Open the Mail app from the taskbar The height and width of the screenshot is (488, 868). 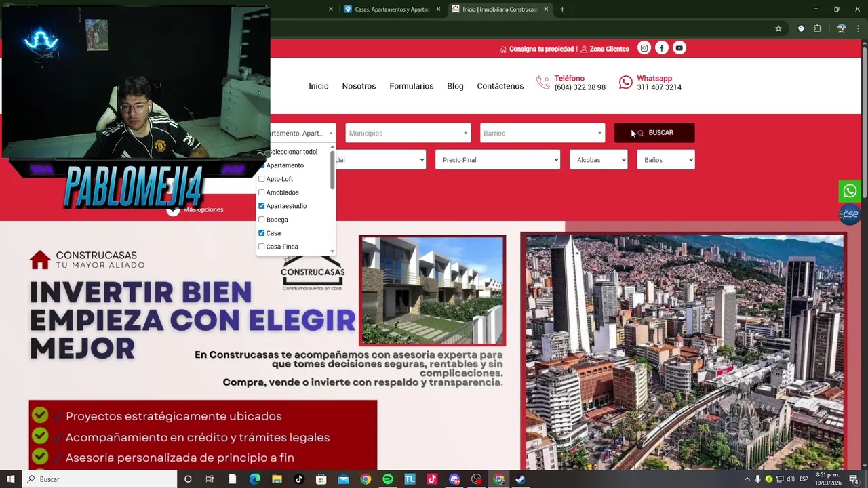(344, 479)
